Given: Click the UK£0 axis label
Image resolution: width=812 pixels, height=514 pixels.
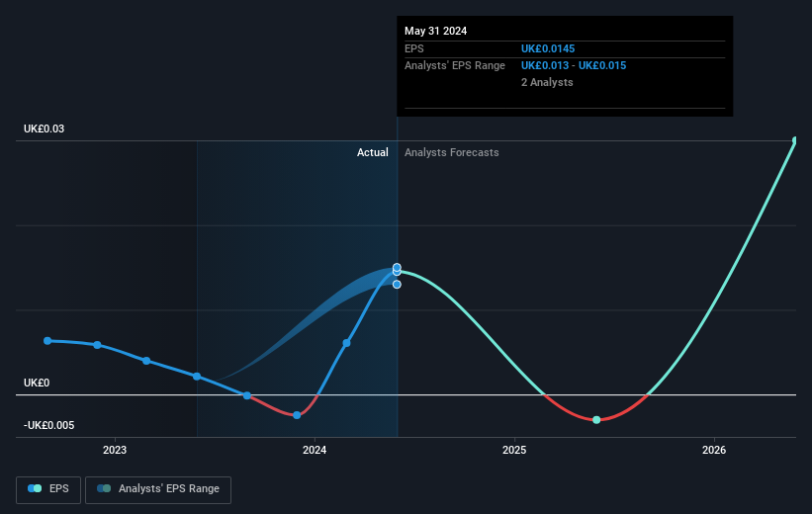Looking at the screenshot, I should click(x=37, y=384).
